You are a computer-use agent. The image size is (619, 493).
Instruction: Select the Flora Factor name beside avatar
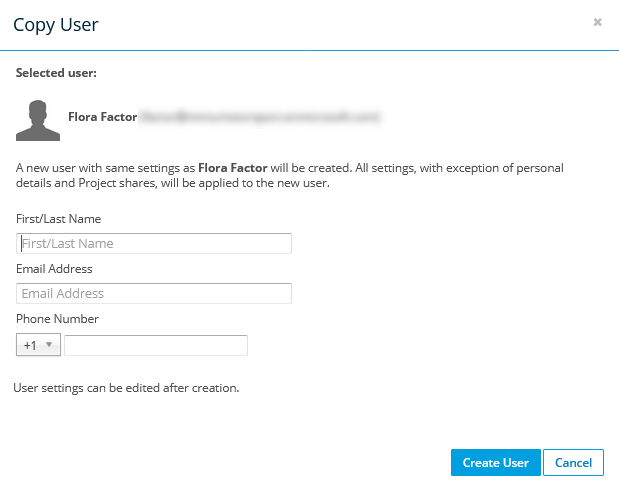102,117
